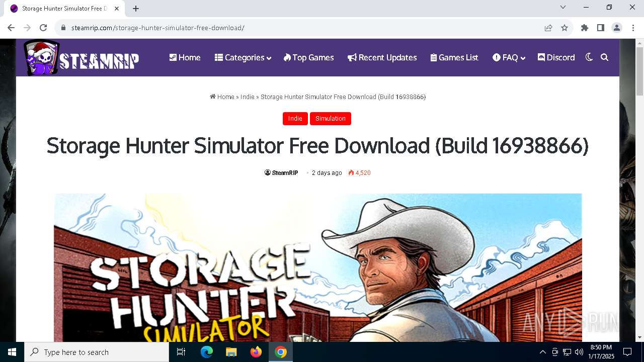Click the Storage Hunter Simulator cover image
This screenshot has height=362, width=644.
(x=318, y=267)
